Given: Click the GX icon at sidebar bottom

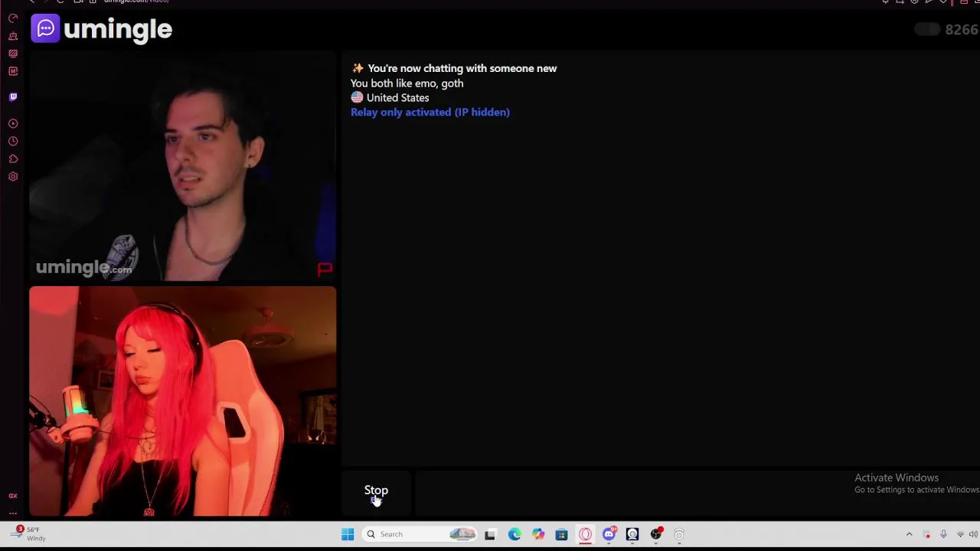Looking at the screenshot, I should click(13, 496).
